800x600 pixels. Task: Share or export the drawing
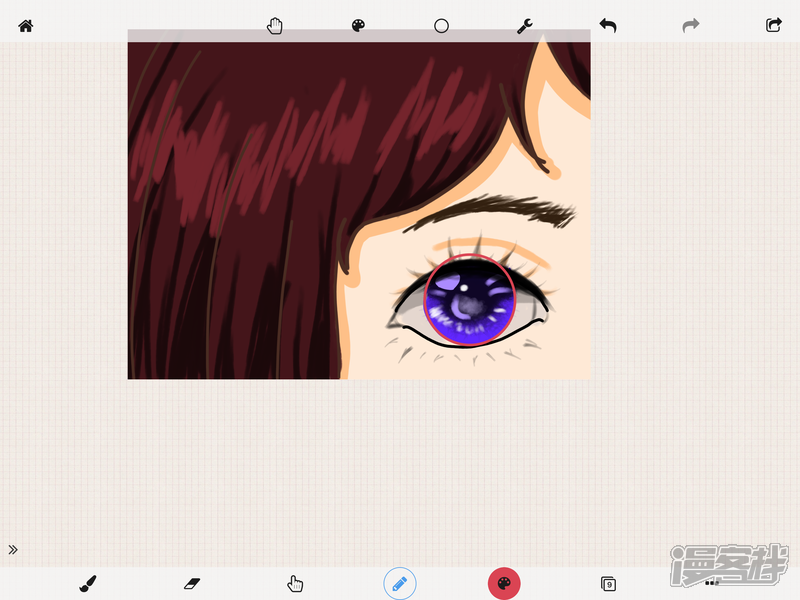pos(774,26)
